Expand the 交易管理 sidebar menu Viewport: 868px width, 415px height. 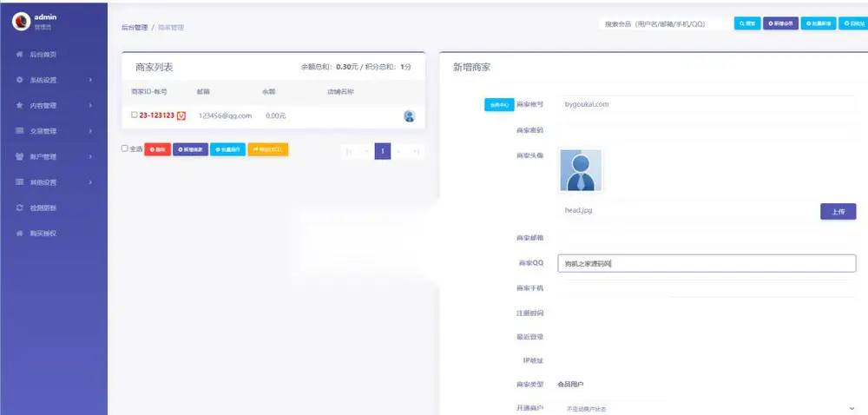(54, 131)
